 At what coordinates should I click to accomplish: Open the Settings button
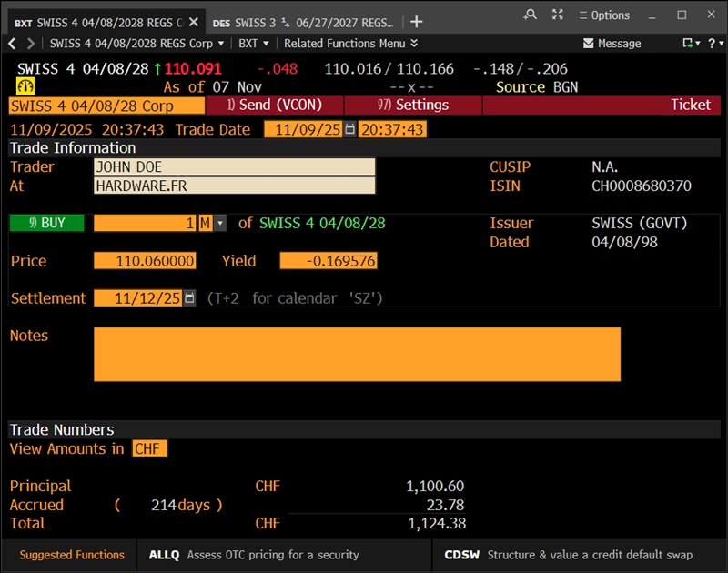point(413,106)
